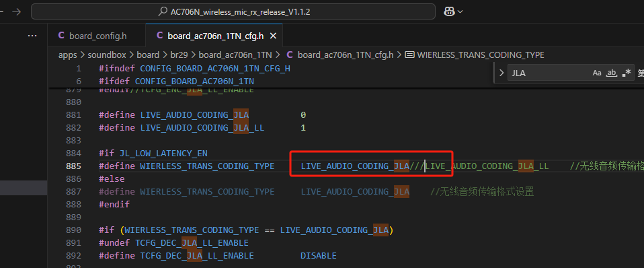Image resolution: width=644 pixels, height=268 pixels.
Task: Click the "board_ac706n_1TN" folder breadcrumb
Action: click(235, 55)
